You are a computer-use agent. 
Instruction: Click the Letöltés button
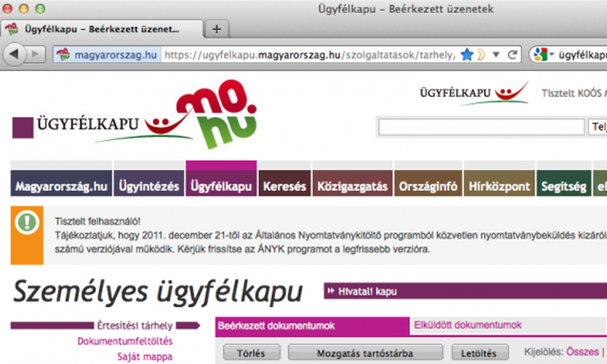(479, 353)
